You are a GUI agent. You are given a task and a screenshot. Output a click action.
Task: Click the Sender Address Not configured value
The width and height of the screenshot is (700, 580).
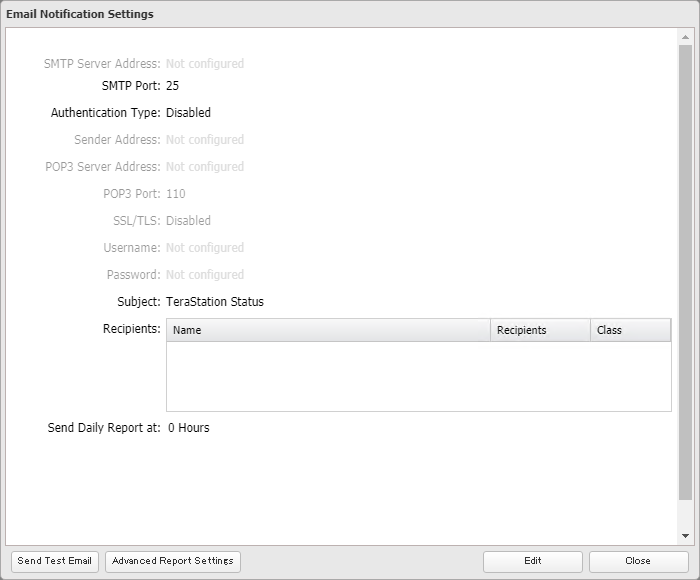(x=205, y=140)
